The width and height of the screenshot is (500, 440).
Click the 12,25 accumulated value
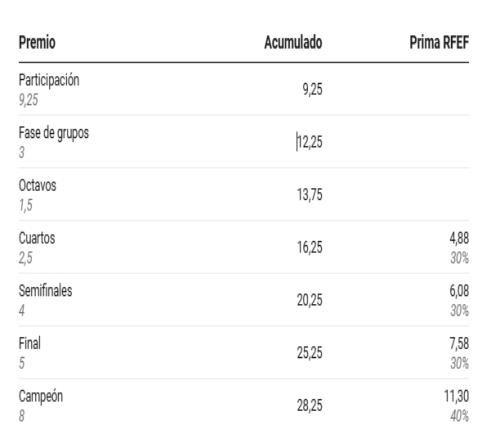coord(310,142)
